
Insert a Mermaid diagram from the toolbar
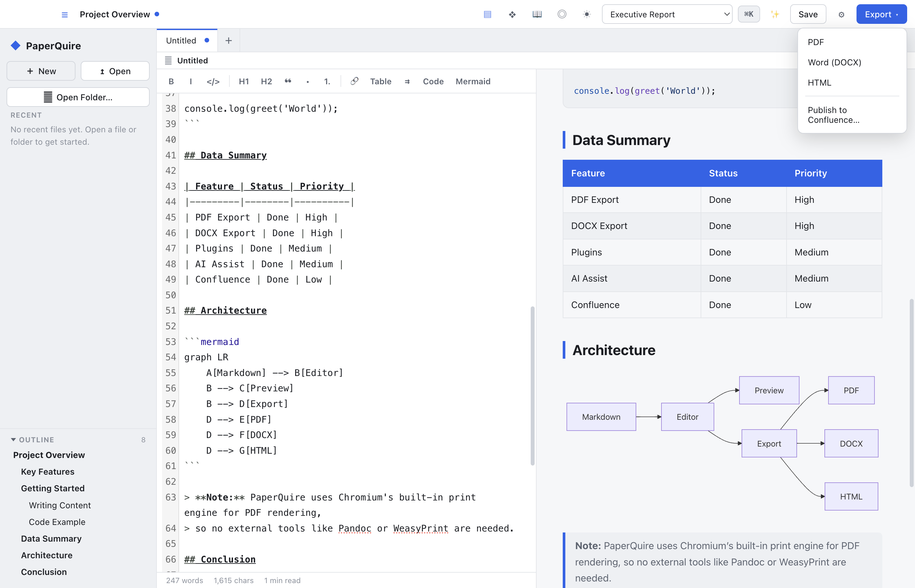pyautogui.click(x=473, y=81)
